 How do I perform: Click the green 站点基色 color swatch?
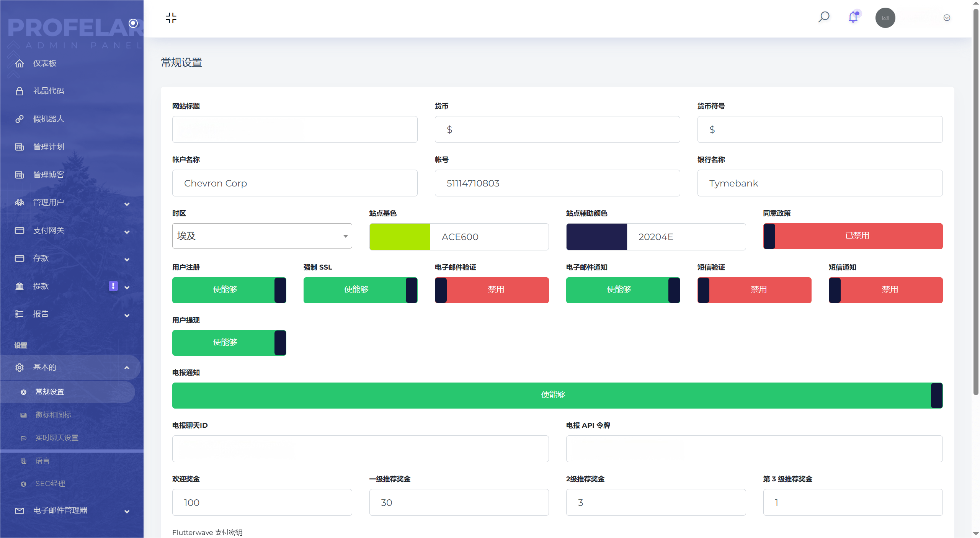pyautogui.click(x=400, y=237)
